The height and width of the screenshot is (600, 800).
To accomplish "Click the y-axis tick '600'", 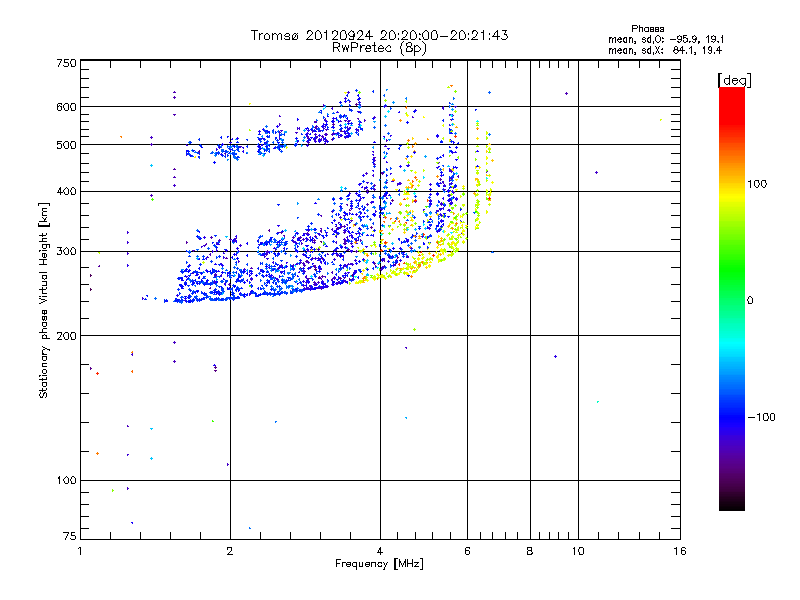I will click(66, 107).
